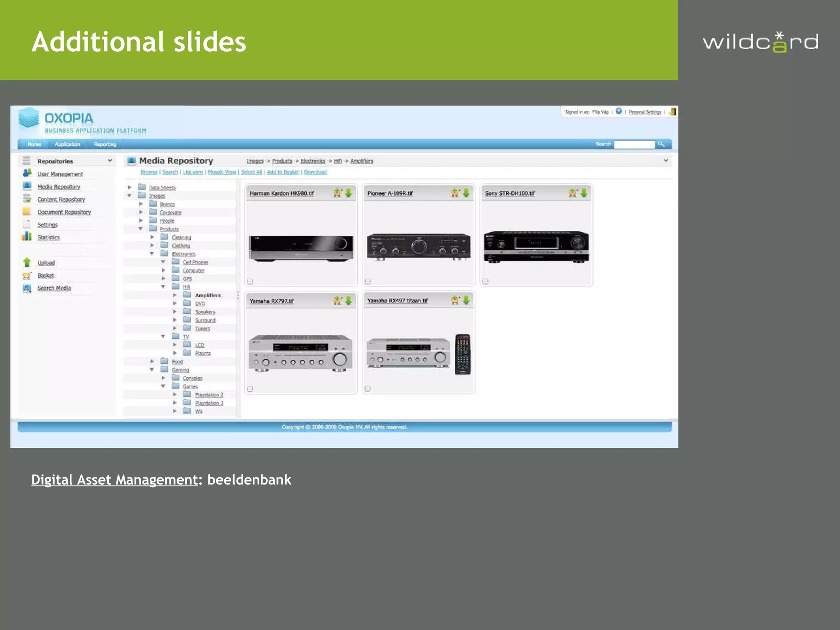This screenshot has height=630, width=840.
Task: Go to Electronics in breadcrumb
Action: (x=313, y=161)
